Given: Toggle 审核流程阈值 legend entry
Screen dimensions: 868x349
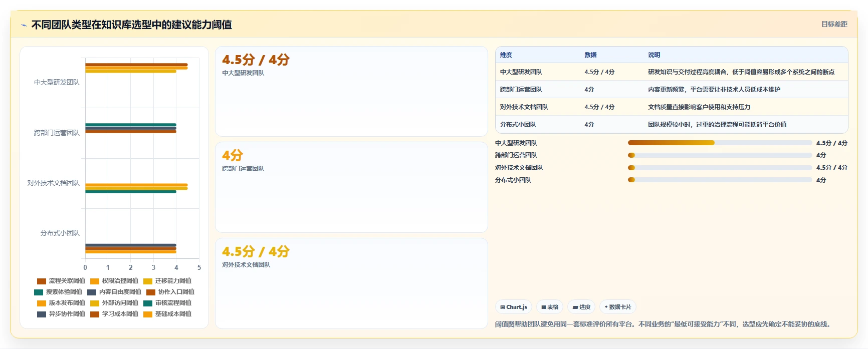Looking at the screenshot, I should coord(167,303).
